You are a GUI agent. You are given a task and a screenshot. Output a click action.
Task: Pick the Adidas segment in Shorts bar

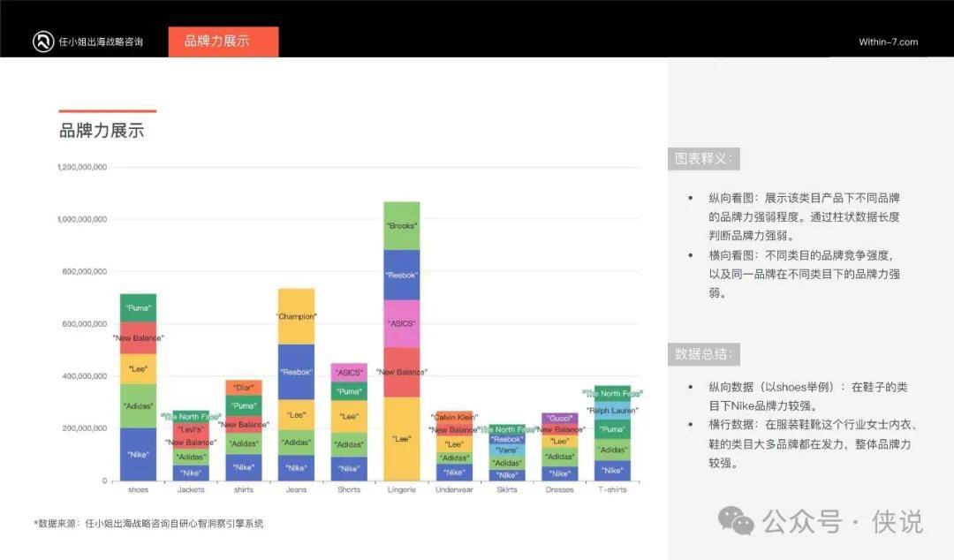click(x=349, y=445)
